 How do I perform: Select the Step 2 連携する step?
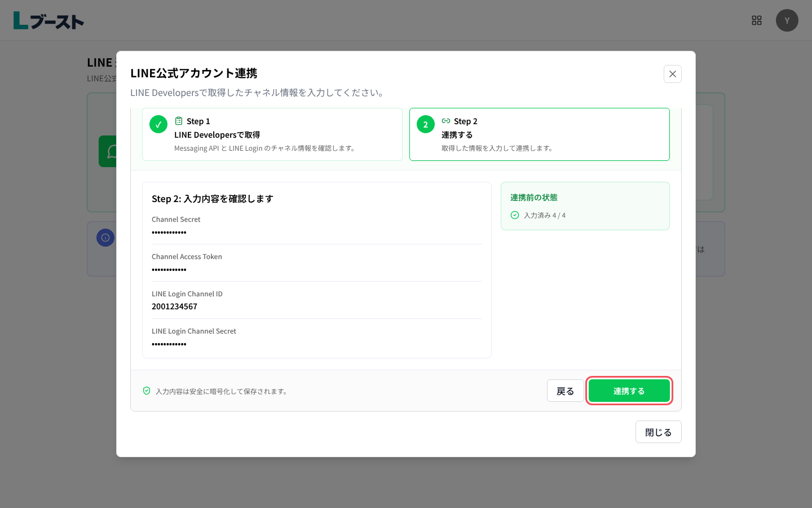pos(540,134)
